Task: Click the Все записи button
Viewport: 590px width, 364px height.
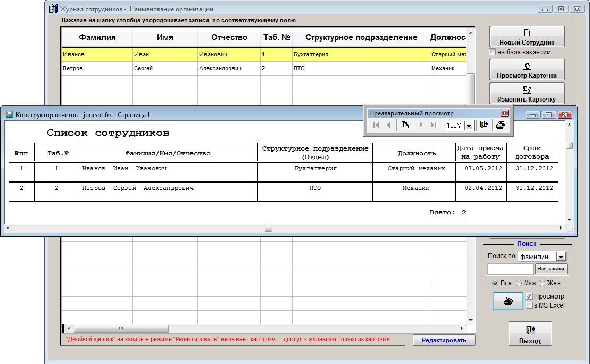Action: click(551, 269)
